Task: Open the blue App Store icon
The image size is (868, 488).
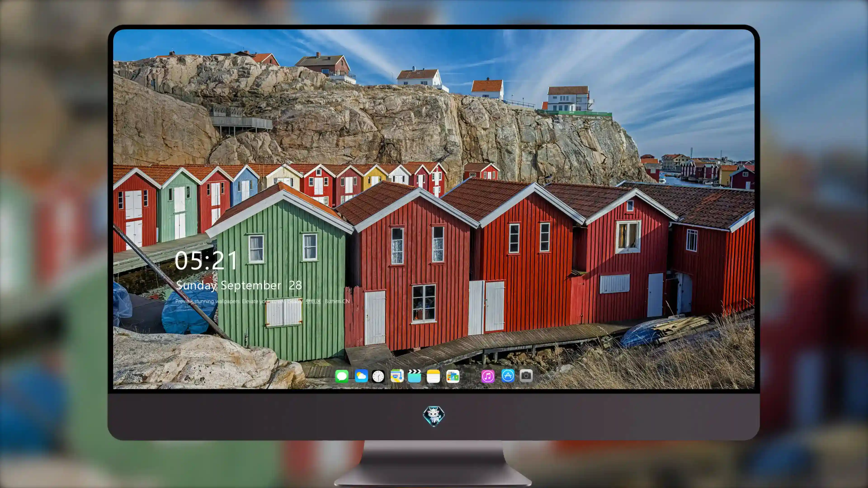Action: pyautogui.click(x=508, y=376)
